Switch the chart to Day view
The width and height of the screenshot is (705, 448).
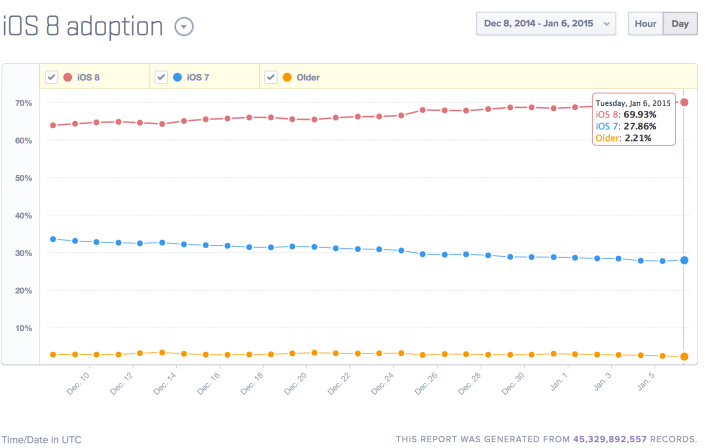coord(680,24)
